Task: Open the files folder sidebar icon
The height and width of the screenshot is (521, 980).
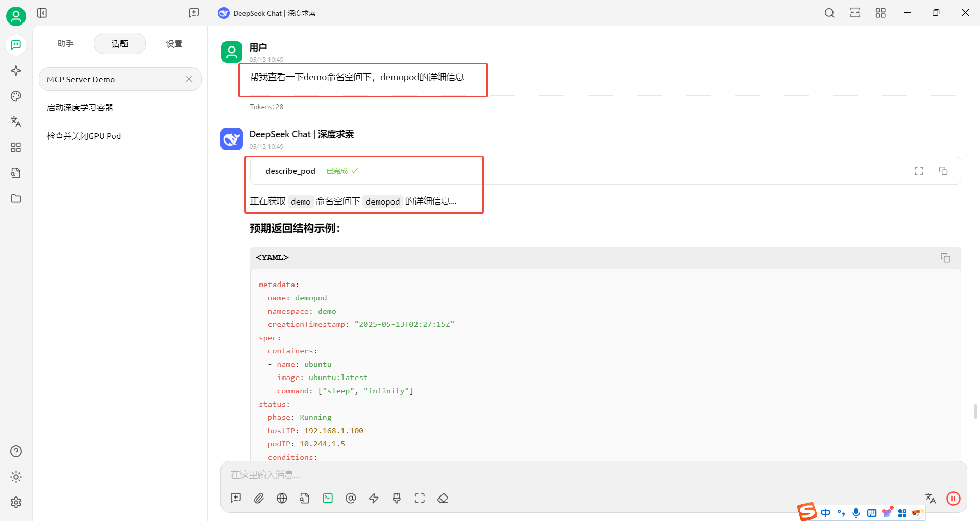Action: [x=16, y=198]
